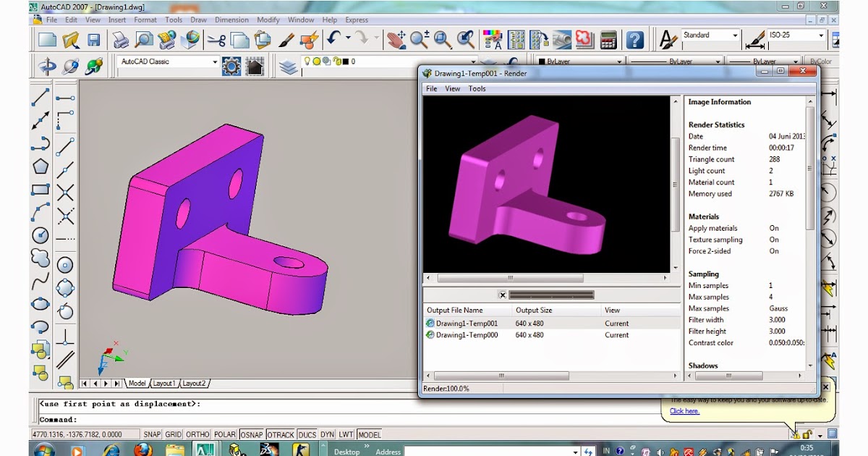Toggle ORTHO mode in status bar
Screen dimensions: 868x456
[x=197, y=434]
